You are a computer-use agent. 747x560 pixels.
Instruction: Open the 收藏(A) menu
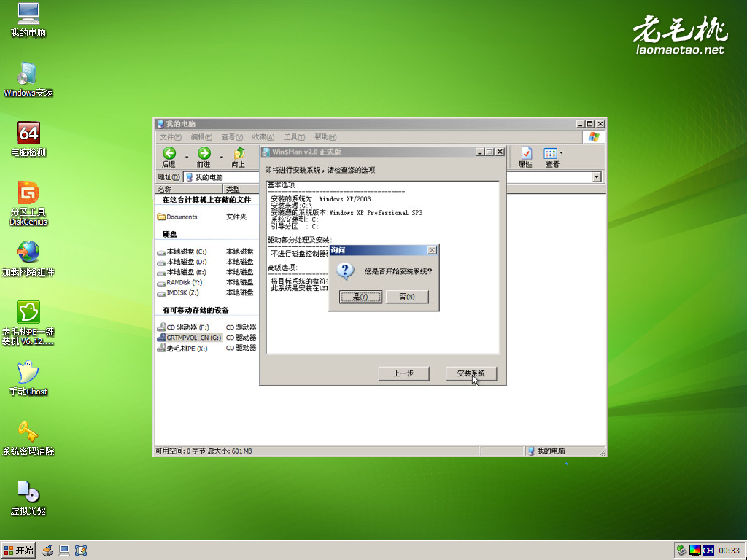(x=263, y=137)
